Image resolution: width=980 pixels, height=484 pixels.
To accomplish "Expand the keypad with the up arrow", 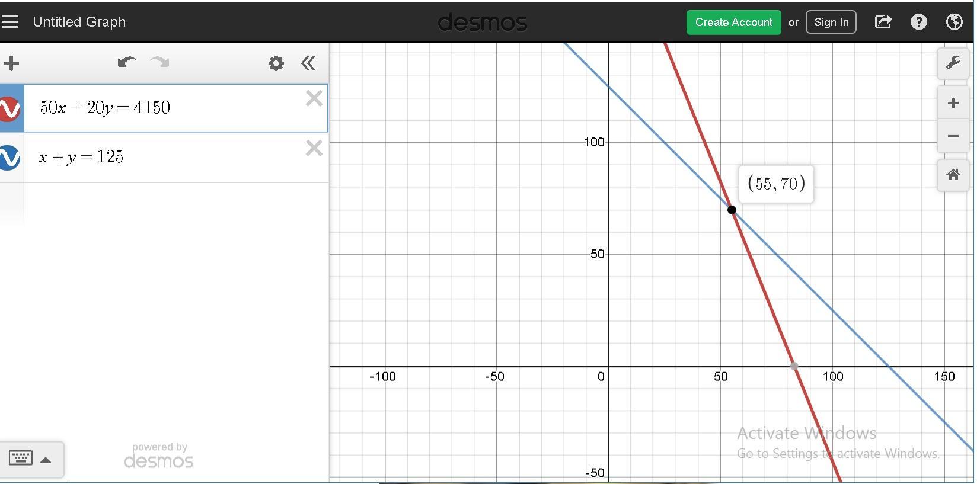I will tap(46, 460).
